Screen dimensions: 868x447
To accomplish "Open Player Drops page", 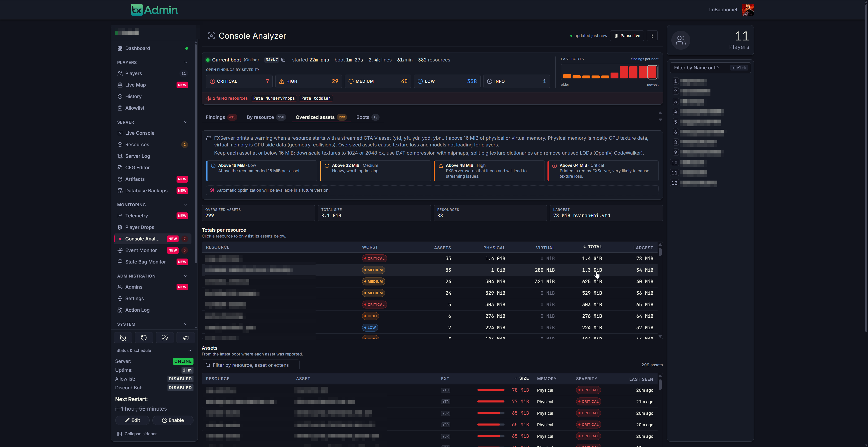I will [x=153, y=227].
